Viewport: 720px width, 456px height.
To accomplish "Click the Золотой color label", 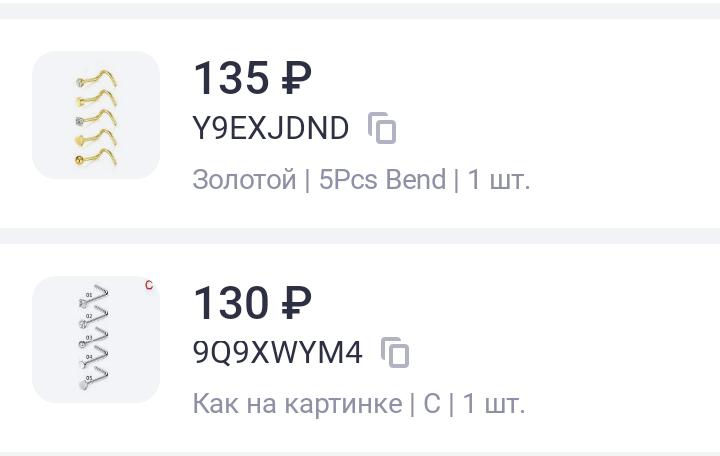I will 244,180.
